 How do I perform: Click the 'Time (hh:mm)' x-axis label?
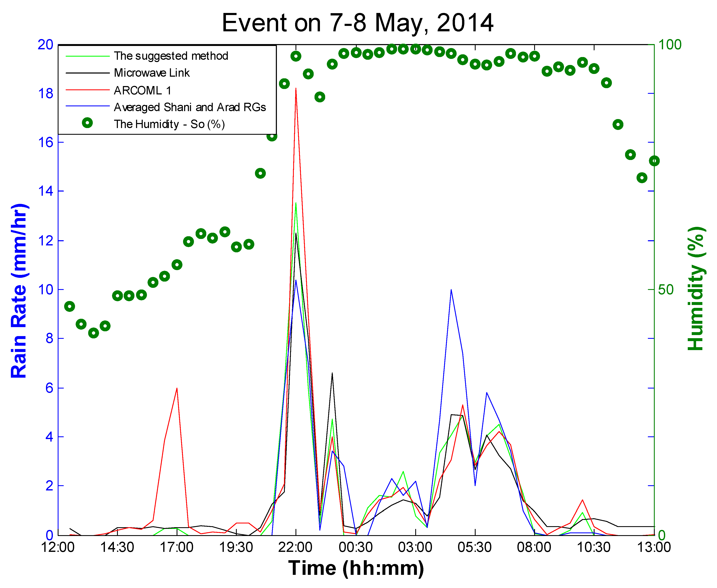[356, 568]
